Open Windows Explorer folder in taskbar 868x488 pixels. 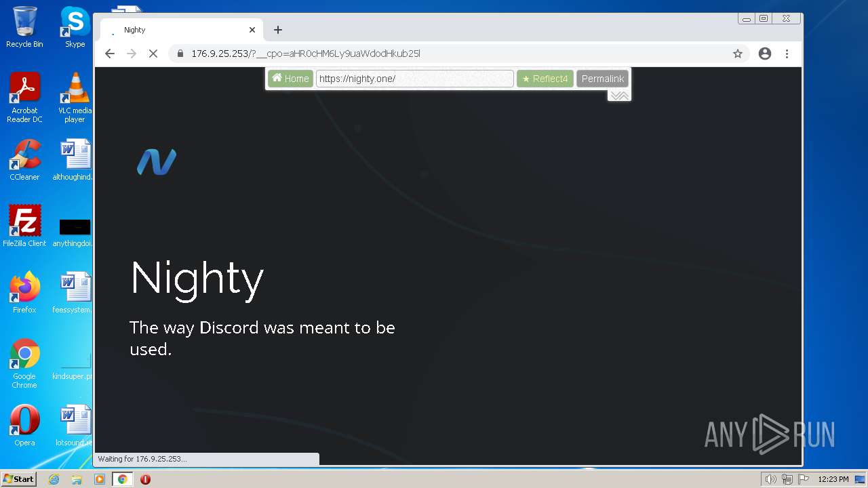coord(77,479)
